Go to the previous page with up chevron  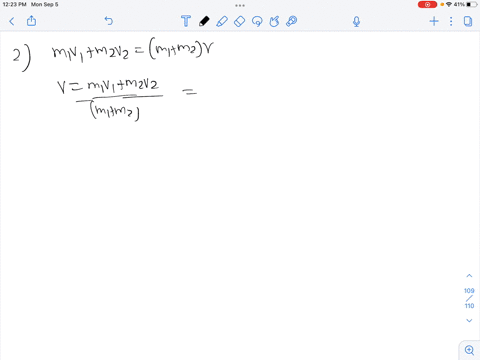[x=469, y=276]
